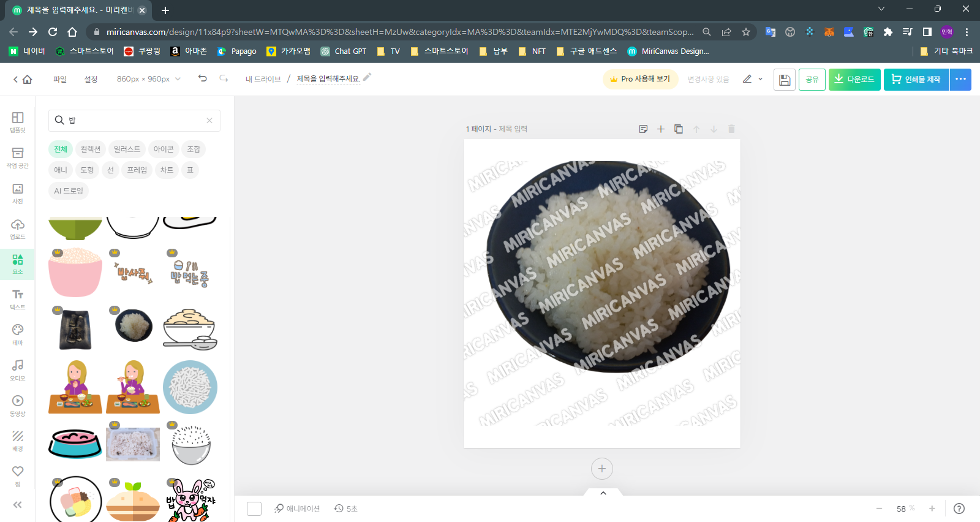Open the 애니메이션 animation option

pyautogui.click(x=297, y=509)
